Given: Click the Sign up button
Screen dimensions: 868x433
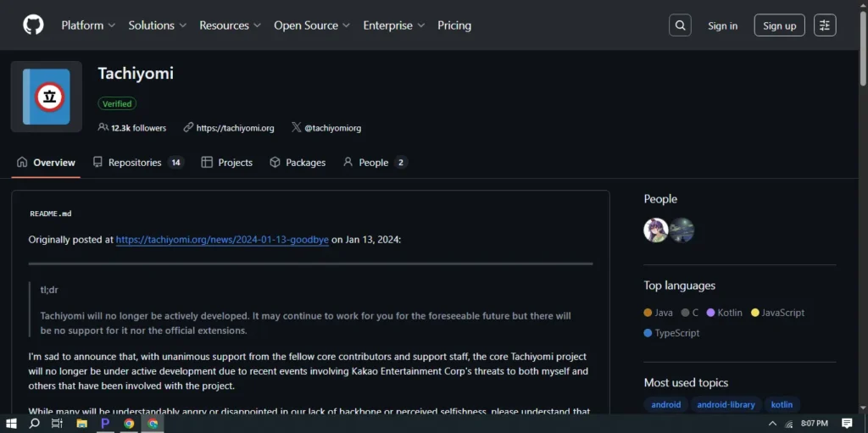Looking at the screenshot, I should coord(780,25).
